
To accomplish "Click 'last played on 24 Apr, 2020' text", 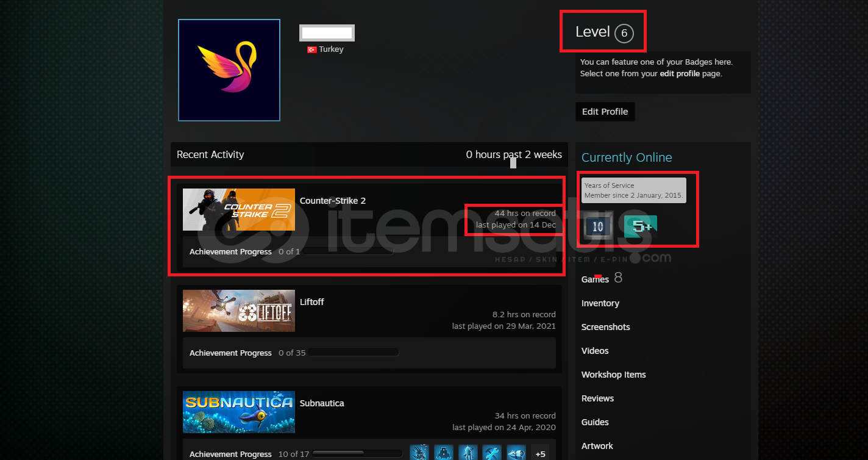I will click(x=504, y=428).
